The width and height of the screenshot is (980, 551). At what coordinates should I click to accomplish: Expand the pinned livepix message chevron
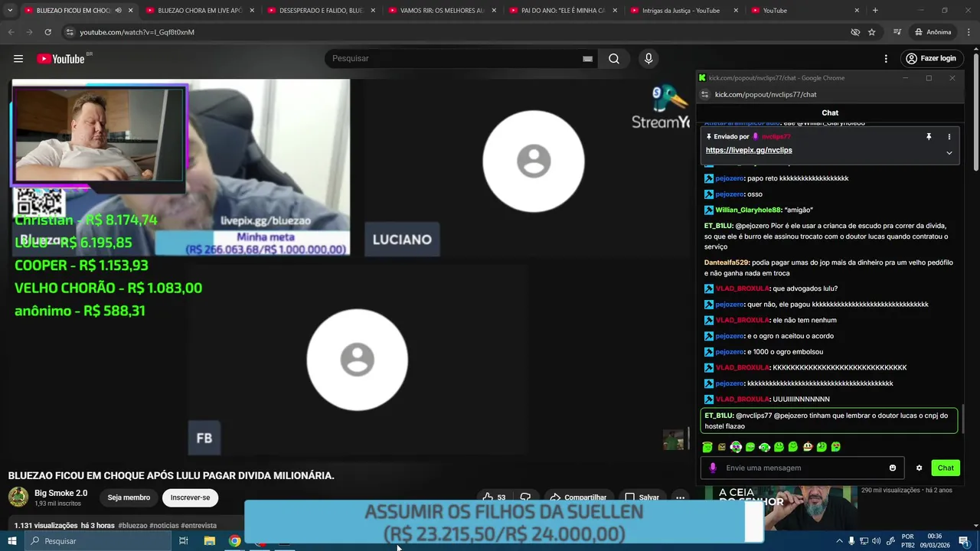(949, 152)
